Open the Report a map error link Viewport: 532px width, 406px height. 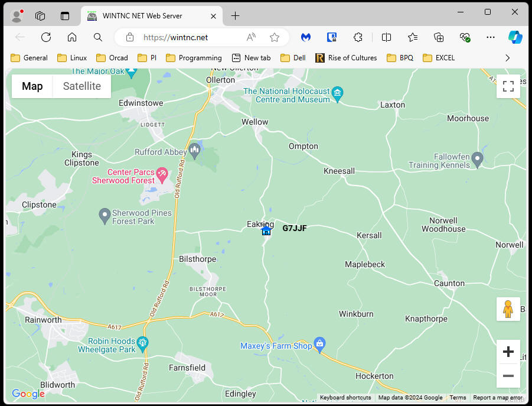(498, 398)
